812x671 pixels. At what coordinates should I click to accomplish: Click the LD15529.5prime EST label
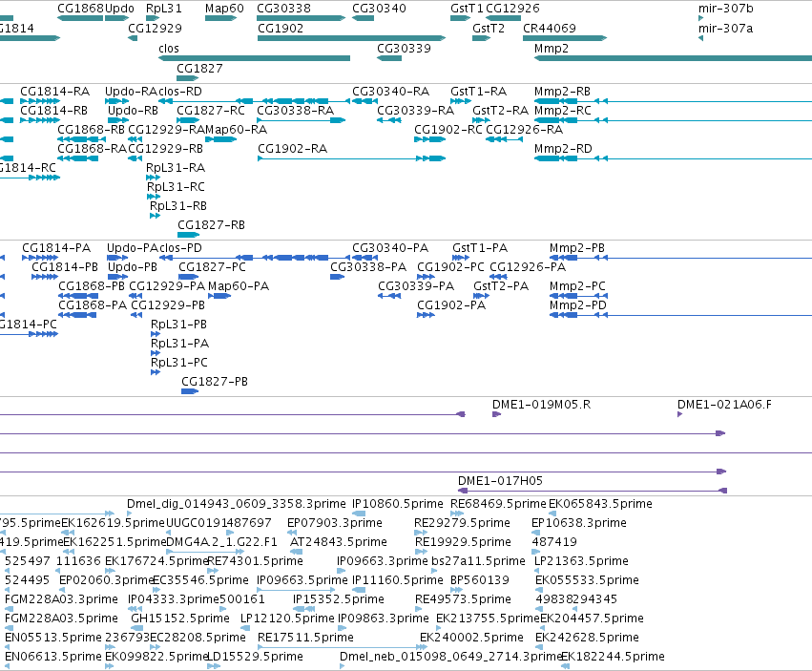coord(256,657)
